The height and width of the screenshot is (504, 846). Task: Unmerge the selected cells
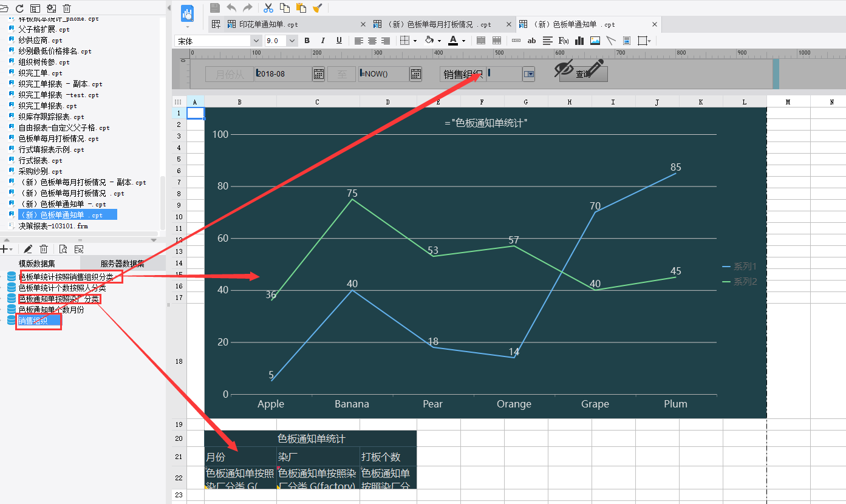[497, 41]
